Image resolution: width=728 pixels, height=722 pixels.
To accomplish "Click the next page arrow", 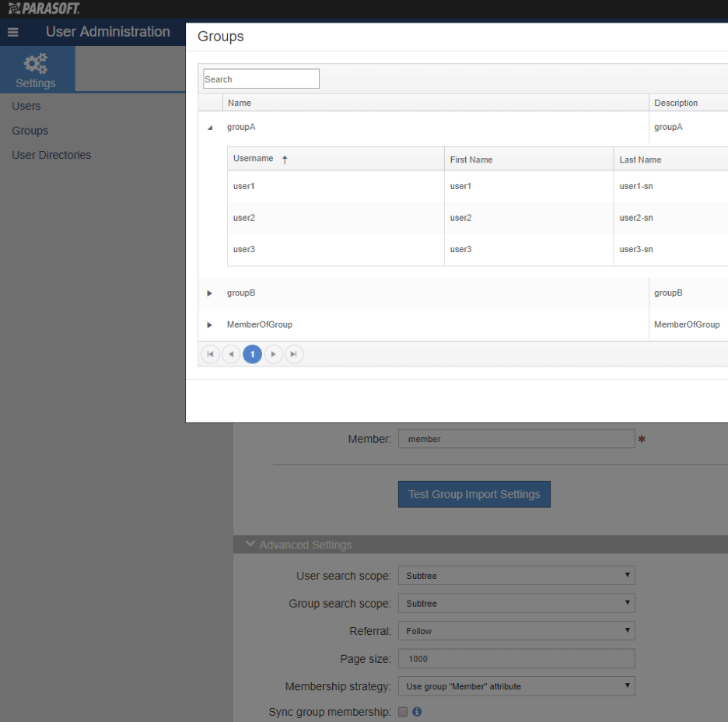I will (273, 354).
